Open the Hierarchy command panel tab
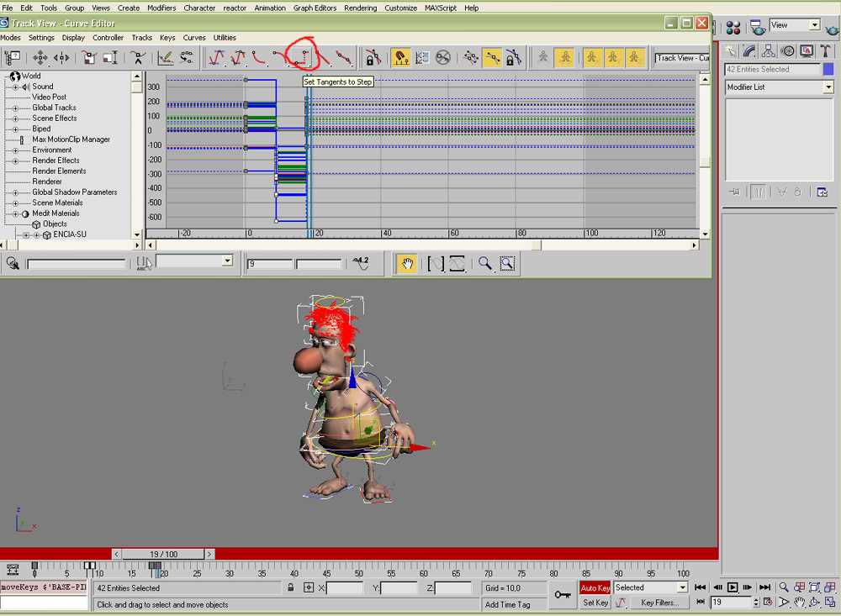 768,51
